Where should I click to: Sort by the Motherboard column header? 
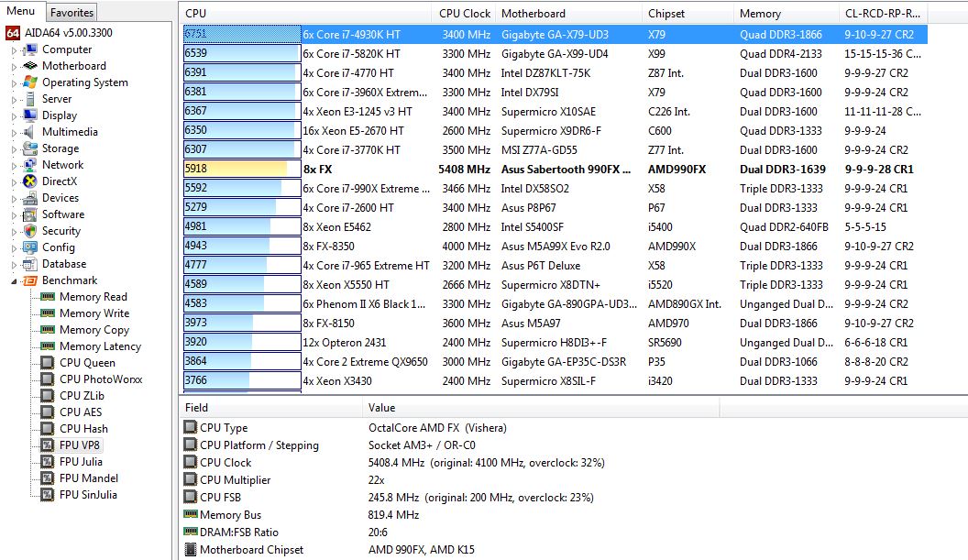pyautogui.click(x=568, y=13)
